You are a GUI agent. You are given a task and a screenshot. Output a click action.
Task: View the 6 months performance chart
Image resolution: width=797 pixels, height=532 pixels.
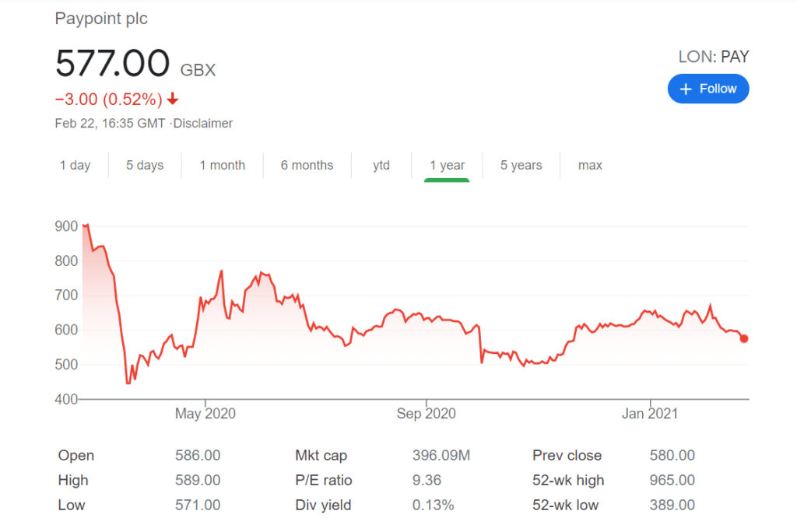307,165
